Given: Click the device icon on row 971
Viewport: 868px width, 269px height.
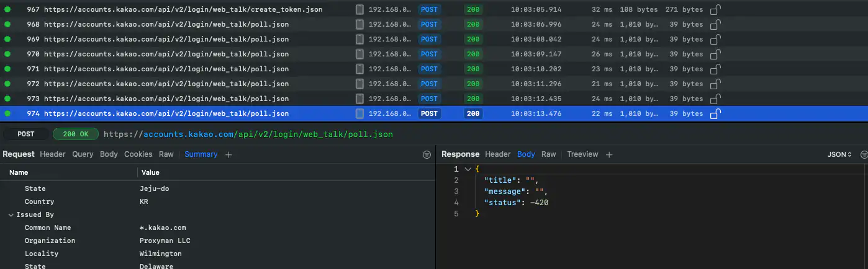Looking at the screenshot, I should point(360,69).
